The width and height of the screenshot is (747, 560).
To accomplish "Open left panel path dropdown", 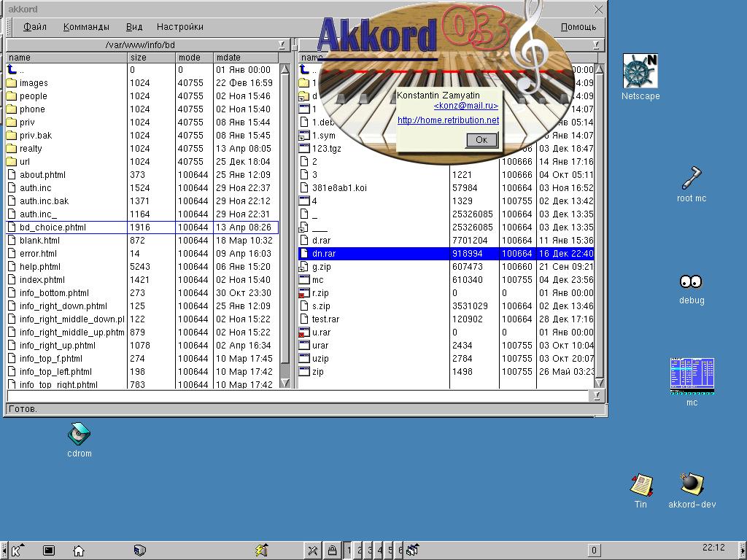I will 282,44.
